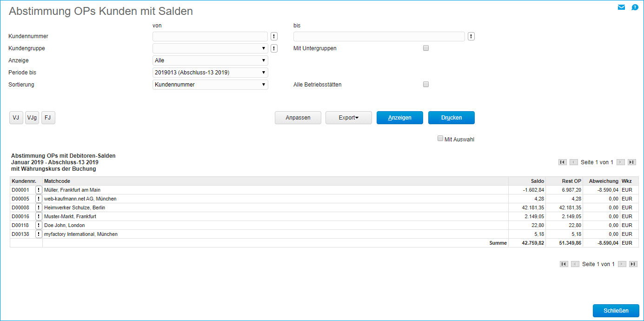Open details icon for customer D00016

(39, 216)
